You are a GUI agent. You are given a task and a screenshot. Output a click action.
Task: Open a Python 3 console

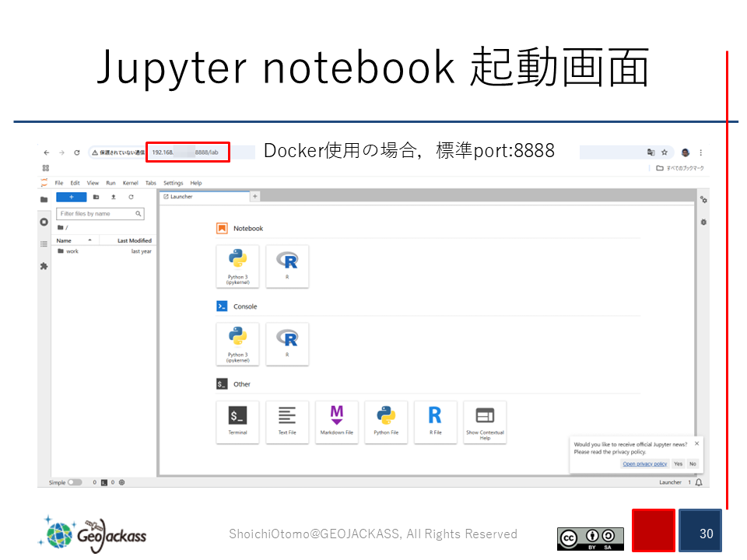[x=238, y=345]
